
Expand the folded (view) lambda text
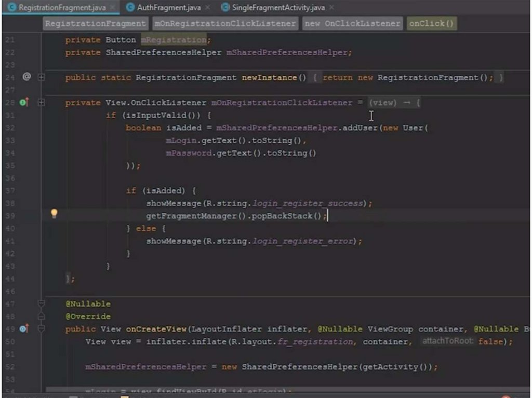click(382, 103)
